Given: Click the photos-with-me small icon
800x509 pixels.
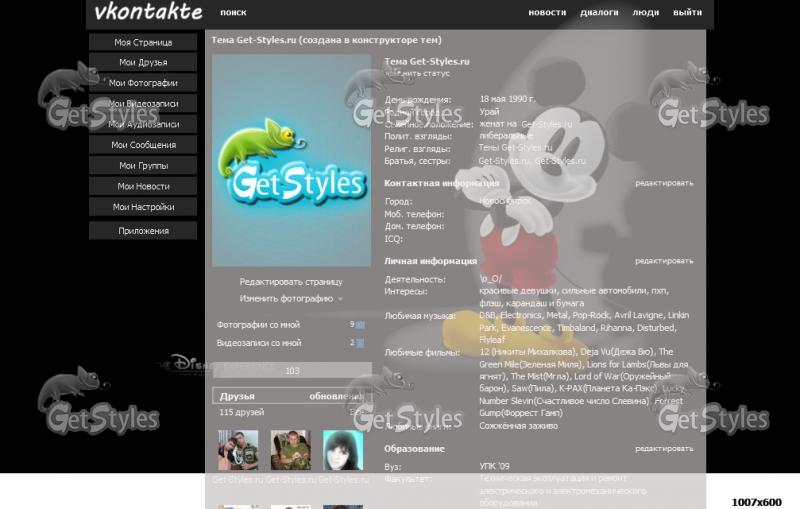Looking at the screenshot, I should pos(360,325).
